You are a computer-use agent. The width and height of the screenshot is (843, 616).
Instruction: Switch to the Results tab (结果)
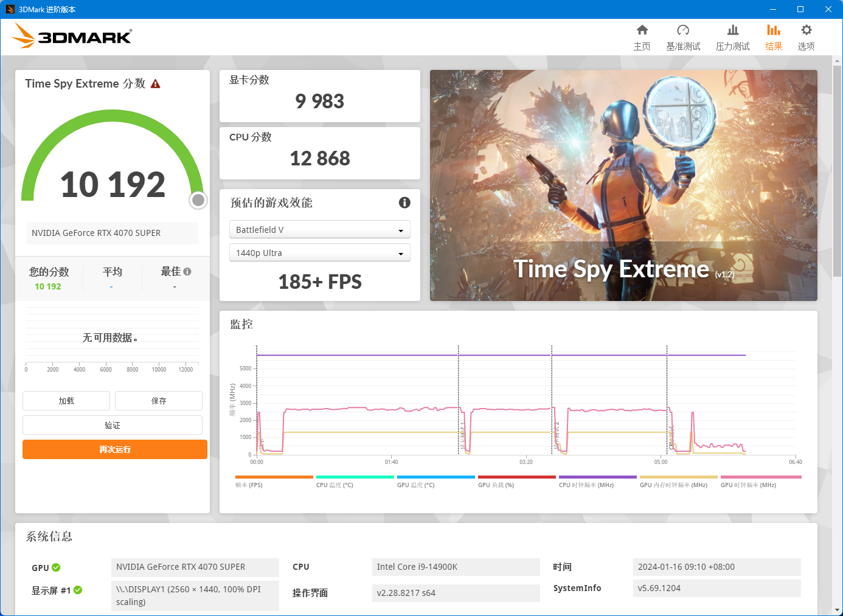pyautogui.click(x=773, y=38)
